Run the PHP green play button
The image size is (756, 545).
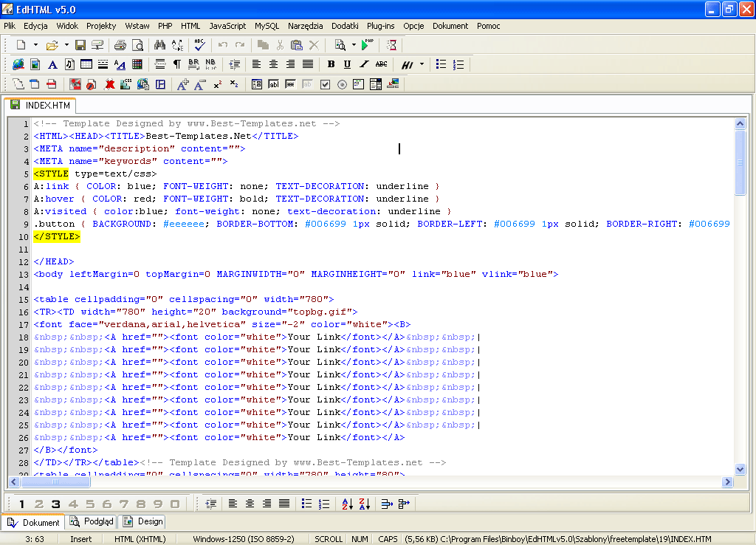tap(367, 45)
